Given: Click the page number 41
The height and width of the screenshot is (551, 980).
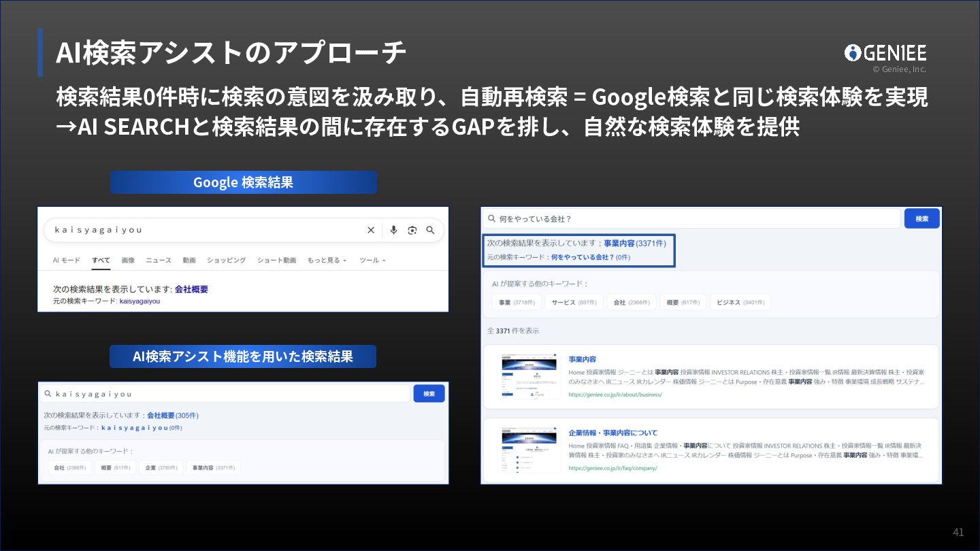Looking at the screenshot, I should [x=958, y=532].
